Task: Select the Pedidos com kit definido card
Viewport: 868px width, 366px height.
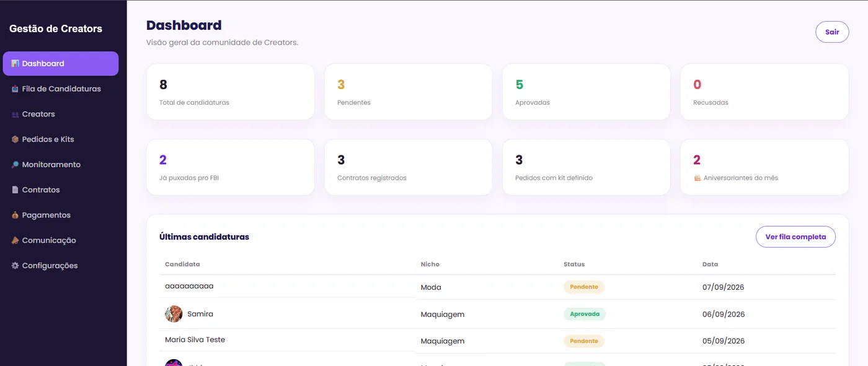Action: coord(587,167)
